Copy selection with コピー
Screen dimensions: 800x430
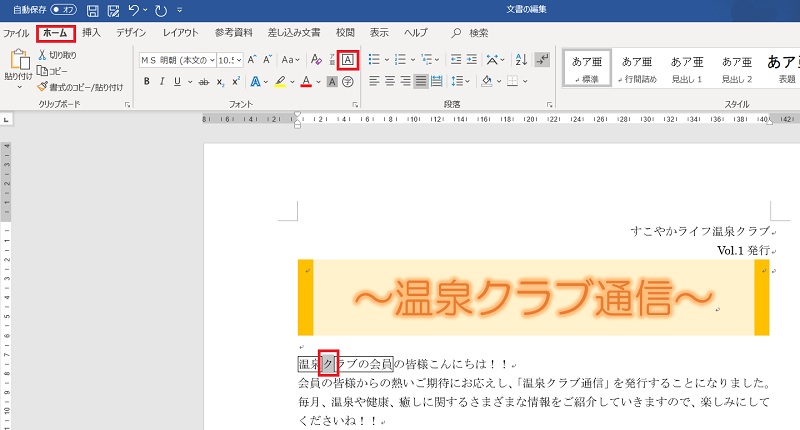[52, 71]
